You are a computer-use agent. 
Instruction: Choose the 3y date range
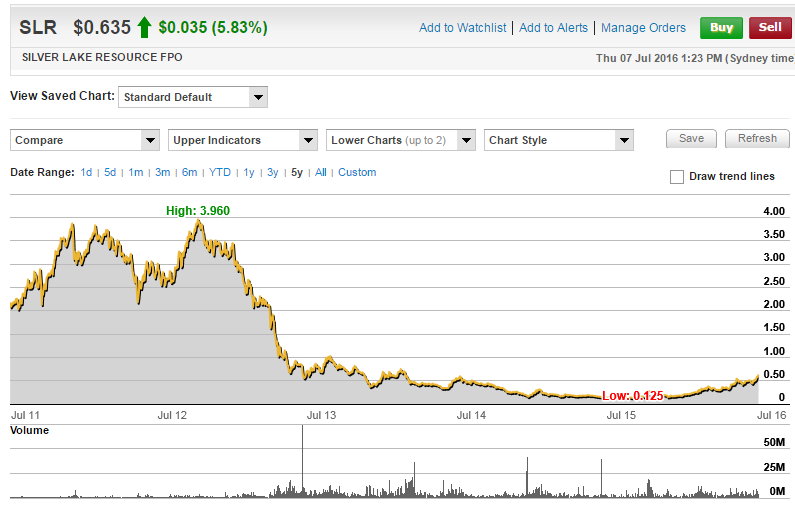tap(273, 173)
